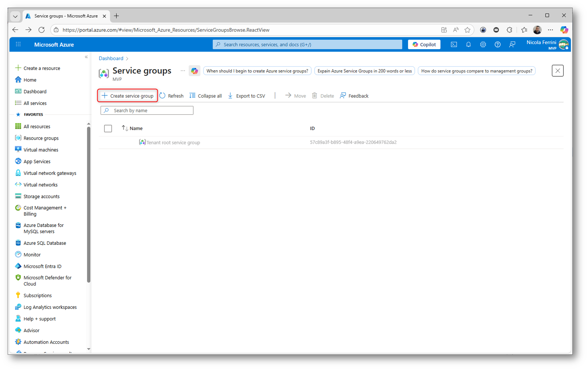The height and width of the screenshot is (370, 588).
Task: Collapse the left sidebar with double chevron
Action: pos(86,57)
